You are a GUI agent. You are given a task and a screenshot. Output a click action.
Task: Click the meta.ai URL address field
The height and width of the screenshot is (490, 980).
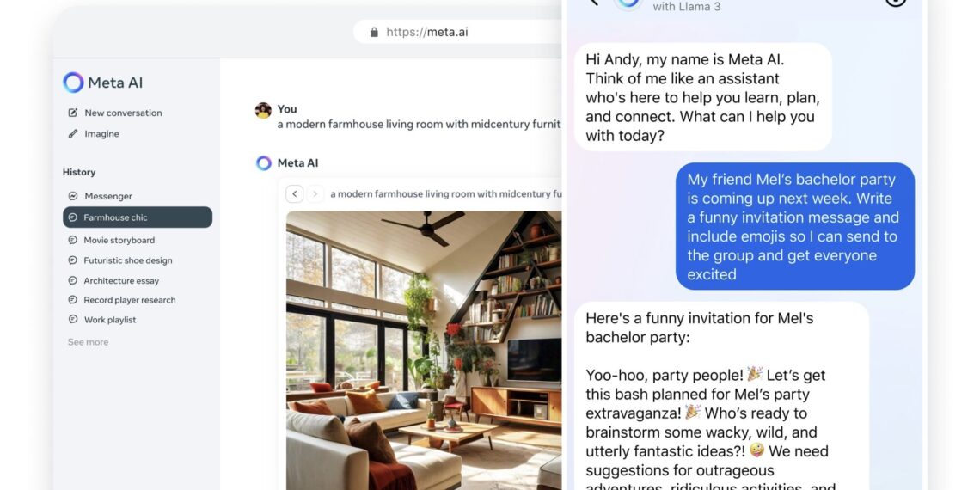(457, 32)
